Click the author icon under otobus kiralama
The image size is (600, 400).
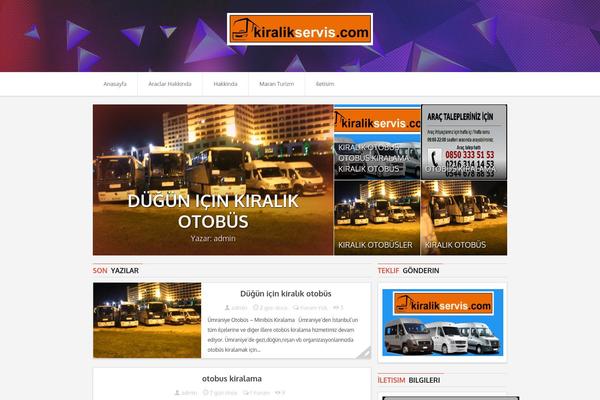coord(177,393)
